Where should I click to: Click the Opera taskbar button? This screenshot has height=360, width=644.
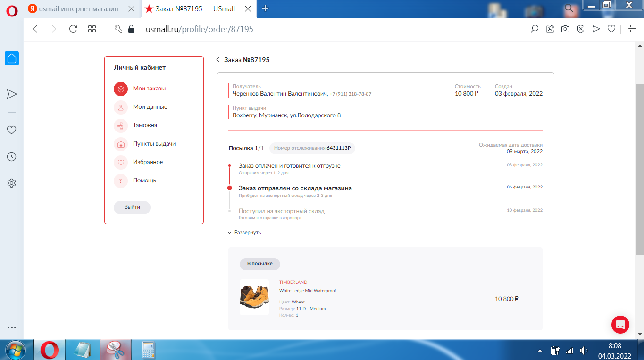pyautogui.click(x=50, y=350)
